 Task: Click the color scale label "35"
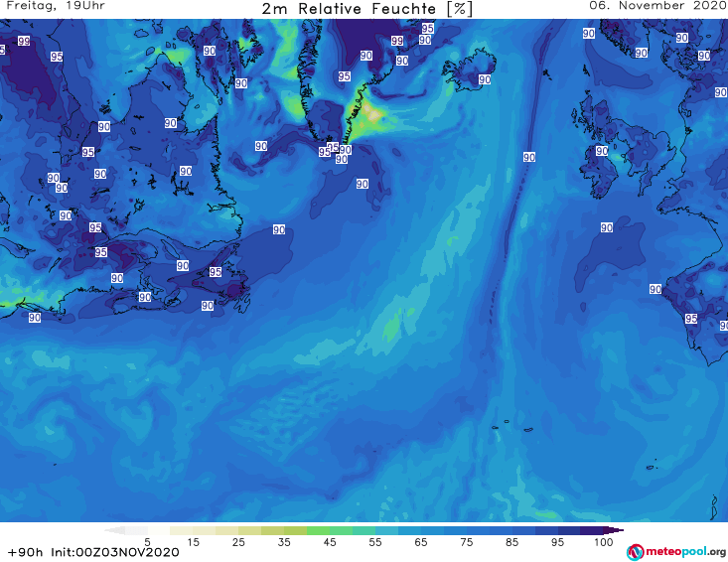click(x=284, y=542)
